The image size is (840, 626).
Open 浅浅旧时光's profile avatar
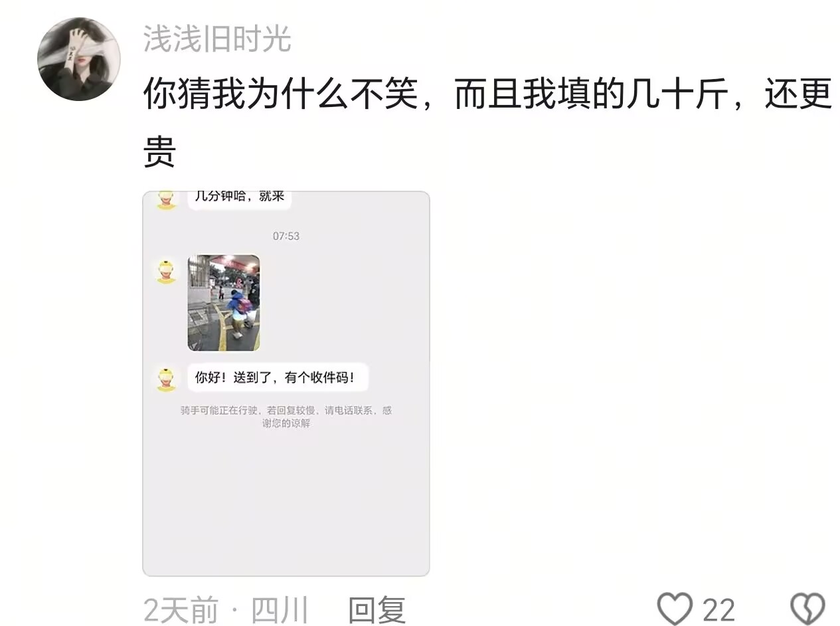pos(78,59)
